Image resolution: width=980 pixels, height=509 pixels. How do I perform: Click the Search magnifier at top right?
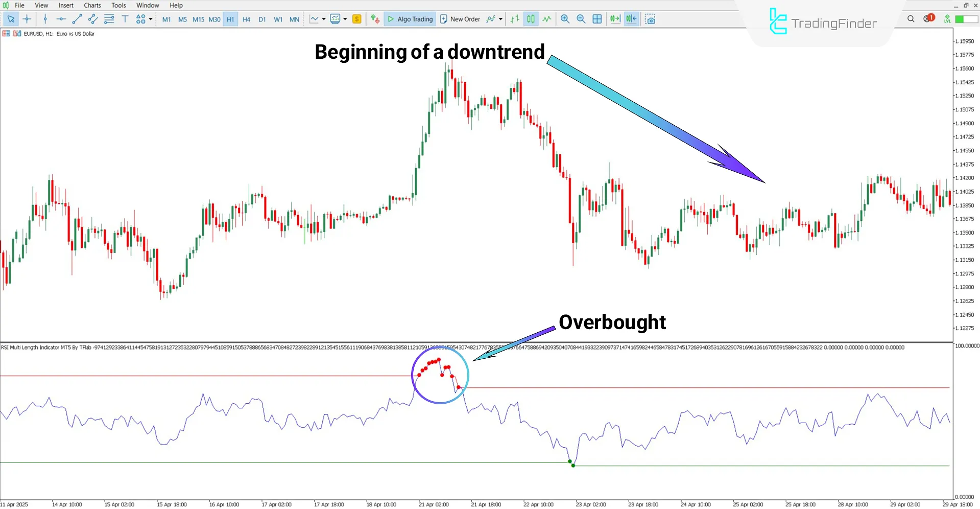coord(911,18)
